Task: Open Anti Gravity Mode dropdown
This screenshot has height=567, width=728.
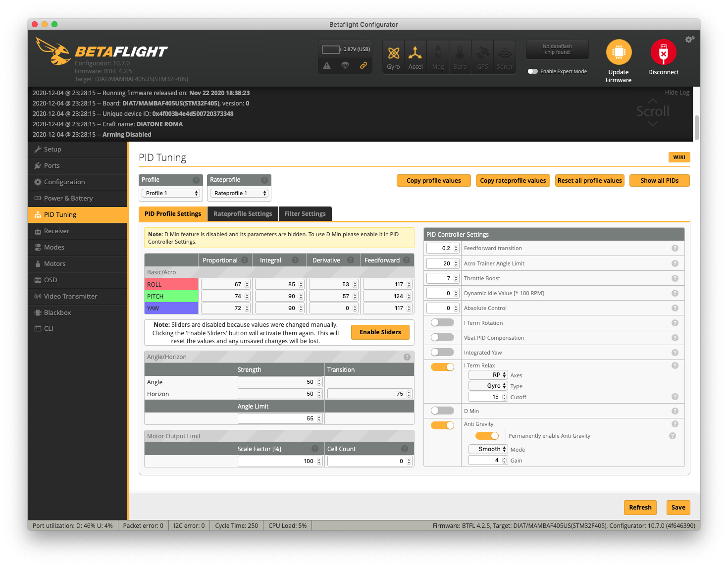Action: coord(488,449)
